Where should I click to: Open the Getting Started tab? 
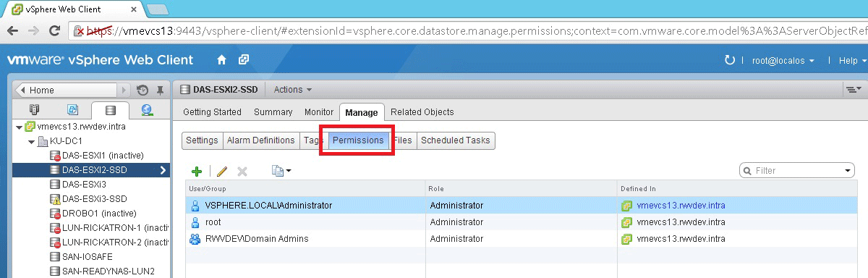coord(212,112)
